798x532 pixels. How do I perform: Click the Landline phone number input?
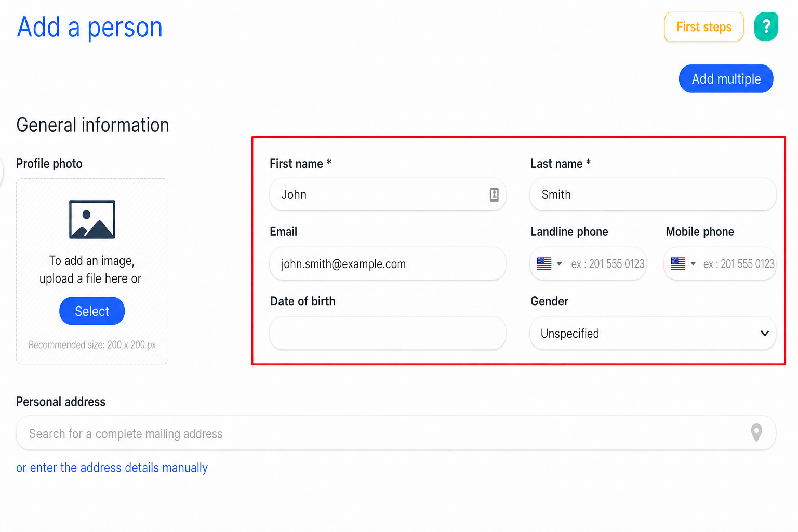(x=607, y=264)
